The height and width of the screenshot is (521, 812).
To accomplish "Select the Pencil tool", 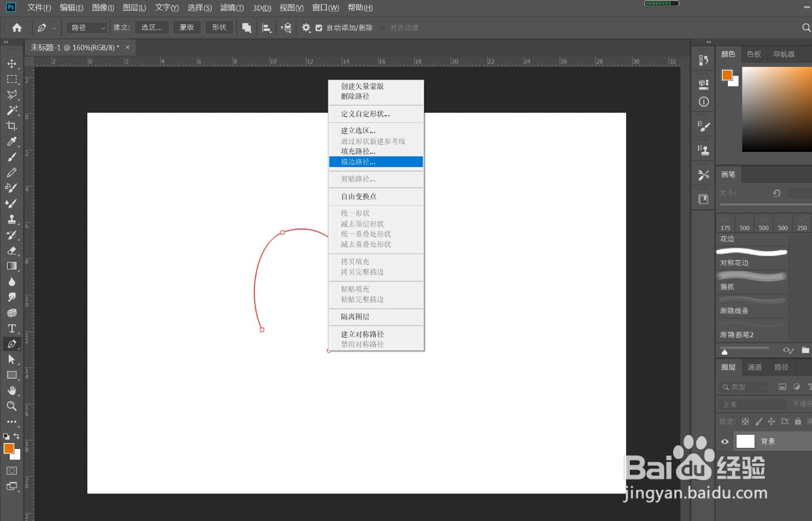I will pyautogui.click(x=12, y=173).
